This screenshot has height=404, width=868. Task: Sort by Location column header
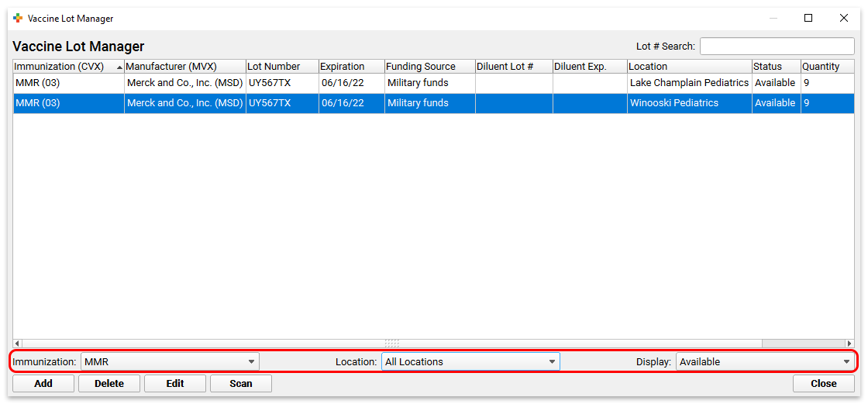point(690,67)
